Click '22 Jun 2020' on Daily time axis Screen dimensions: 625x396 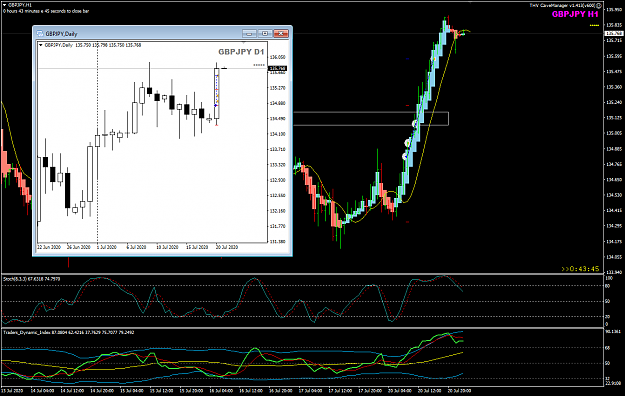click(x=49, y=247)
